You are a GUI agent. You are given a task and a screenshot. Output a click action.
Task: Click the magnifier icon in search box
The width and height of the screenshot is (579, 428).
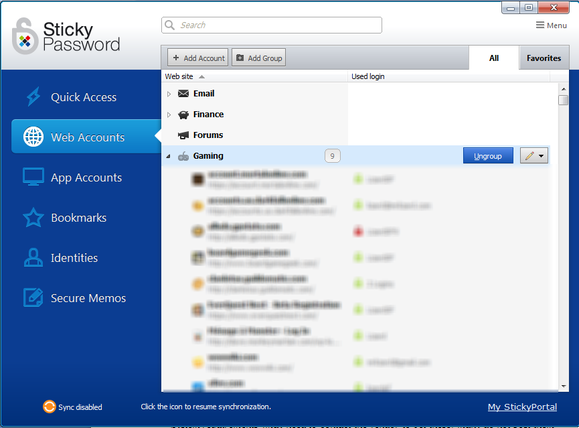coord(170,25)
